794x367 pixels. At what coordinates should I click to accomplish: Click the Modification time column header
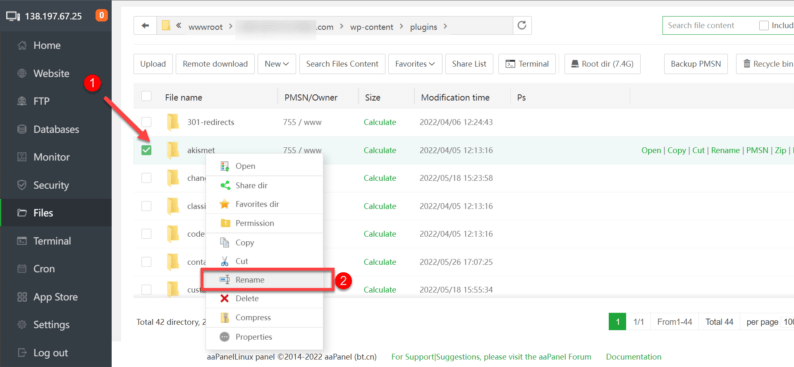point(455,97)
